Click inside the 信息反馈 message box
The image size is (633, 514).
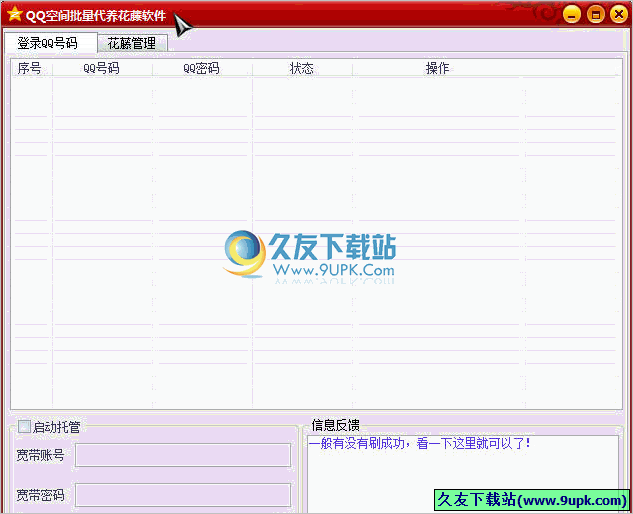click(463, 474)
